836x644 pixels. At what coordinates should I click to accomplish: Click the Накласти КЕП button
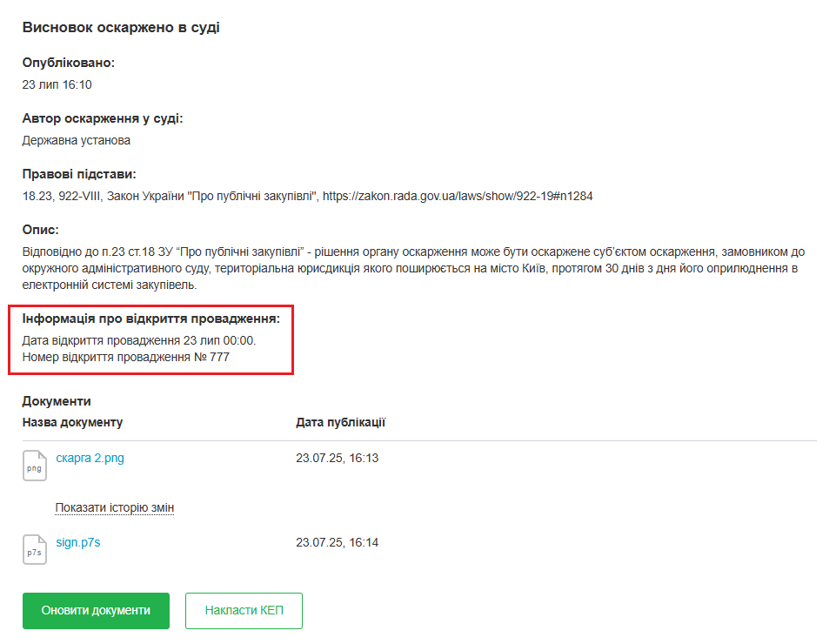pyautogui.click(x=244, y=611)
